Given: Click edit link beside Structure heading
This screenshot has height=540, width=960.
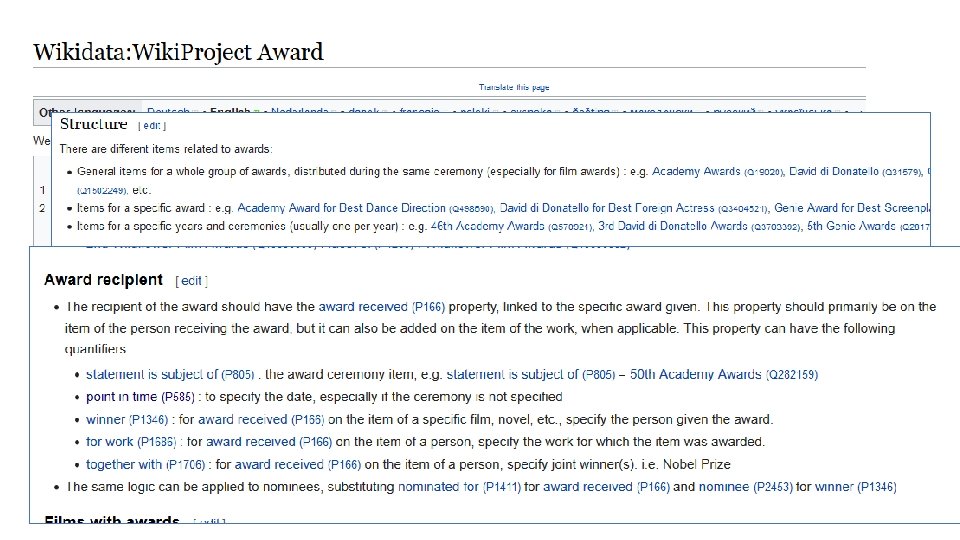Looking at the screenshot, I should 152,126.
